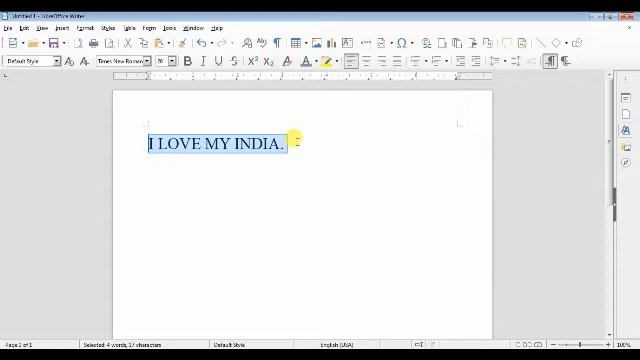Toggle formatting marks pilcrow in standard toolbar
The width and height of the screenshot is (640, 360).
click(x=277, y=43)
